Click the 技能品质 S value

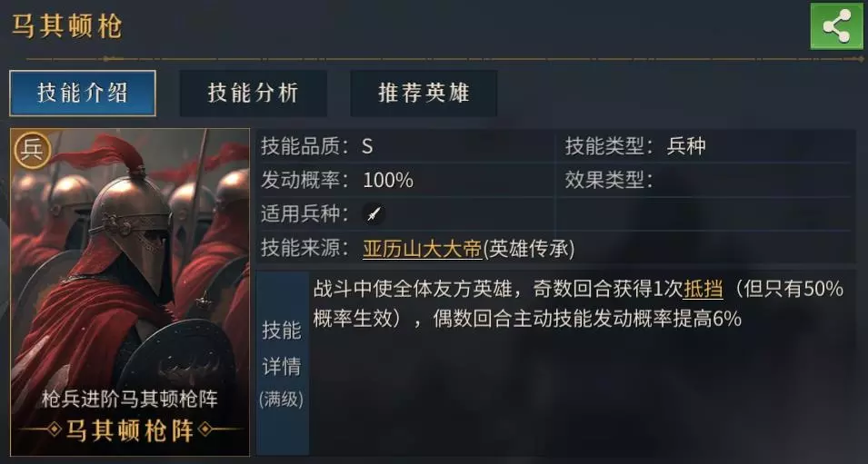(x=367, y=146)
